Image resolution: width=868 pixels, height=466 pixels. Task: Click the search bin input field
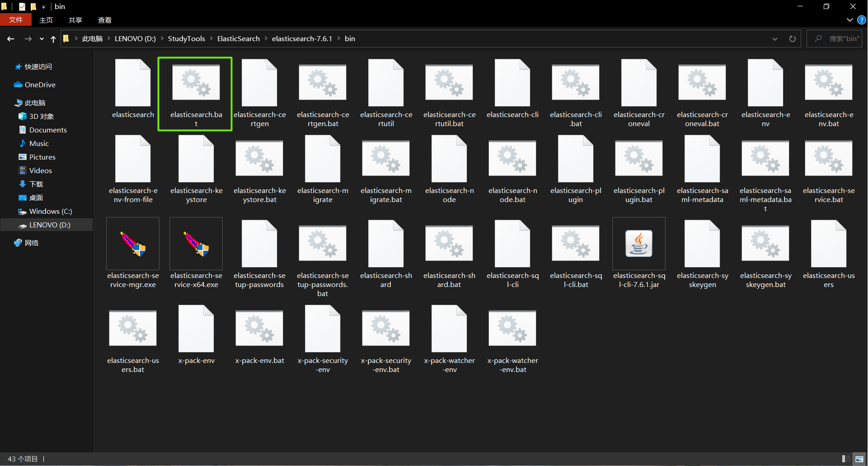835,39
